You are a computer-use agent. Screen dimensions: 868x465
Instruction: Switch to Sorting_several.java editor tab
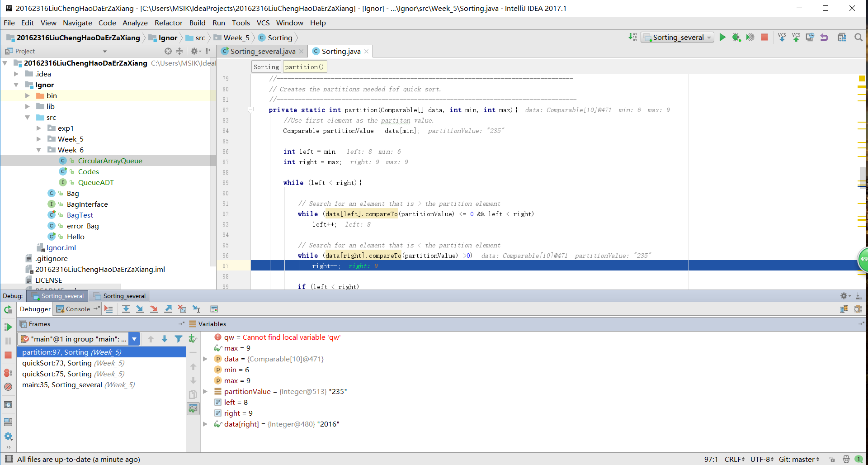pyautogui.click(x=262, y=51)
